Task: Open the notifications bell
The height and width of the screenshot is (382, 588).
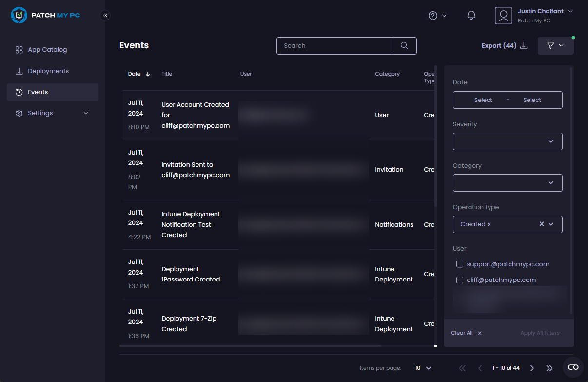Action: (x=471, y=15)
